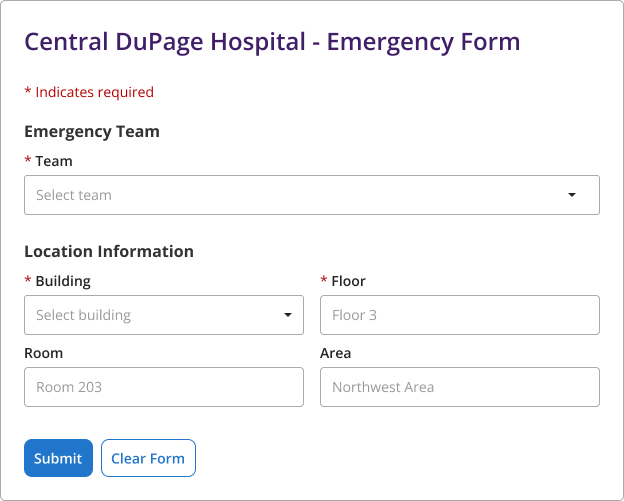Viewport: 624px width, 501px height.
Task: Click the Team dropdown caret arrow
Action: pyautogui.click(x=572, y=195)
